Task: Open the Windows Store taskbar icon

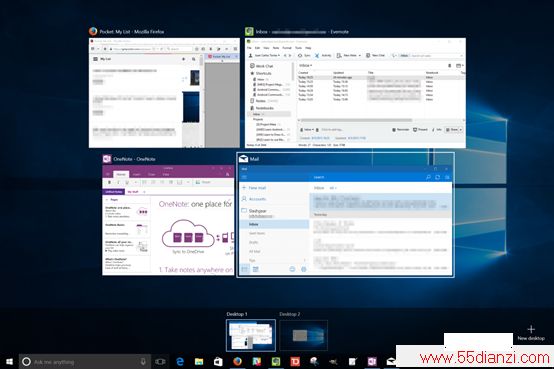Action: [x=218, y=361]
